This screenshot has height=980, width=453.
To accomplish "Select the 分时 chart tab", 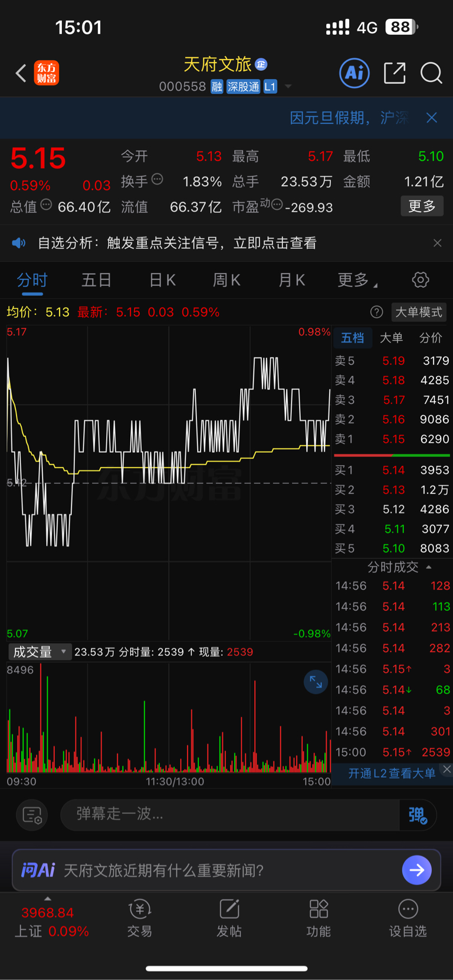I will point(32,280).
